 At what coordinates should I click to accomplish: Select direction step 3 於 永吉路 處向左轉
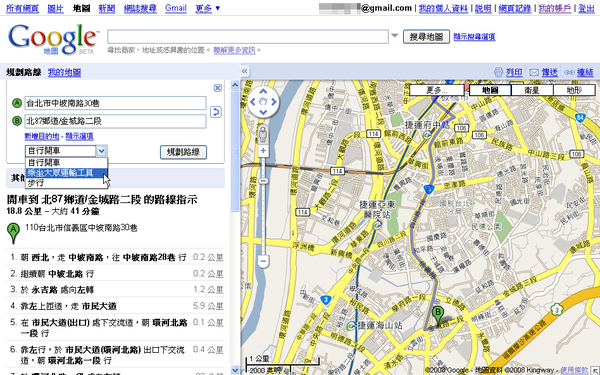coord(116,290)
